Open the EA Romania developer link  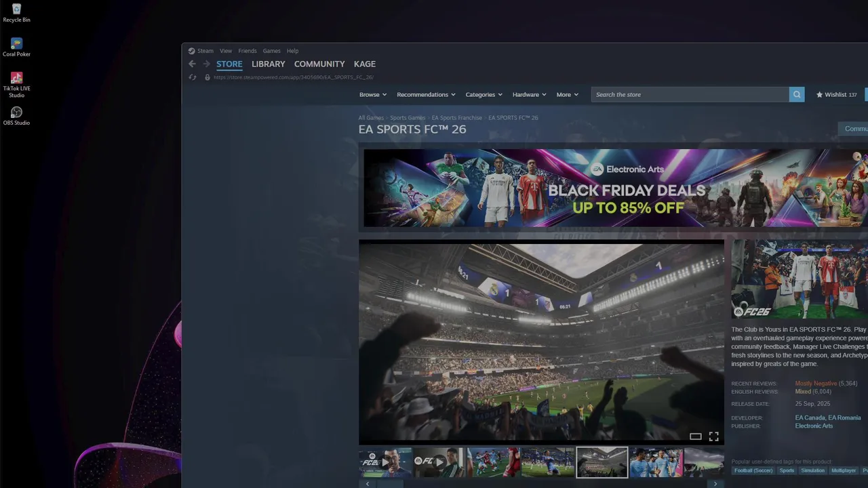844,418
